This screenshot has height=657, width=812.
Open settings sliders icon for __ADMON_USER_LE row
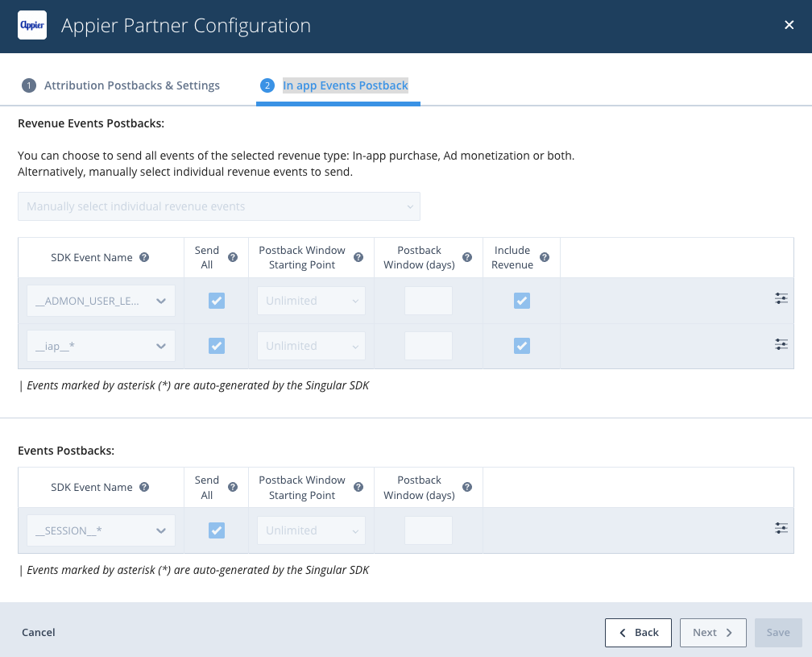pos(781,299)
